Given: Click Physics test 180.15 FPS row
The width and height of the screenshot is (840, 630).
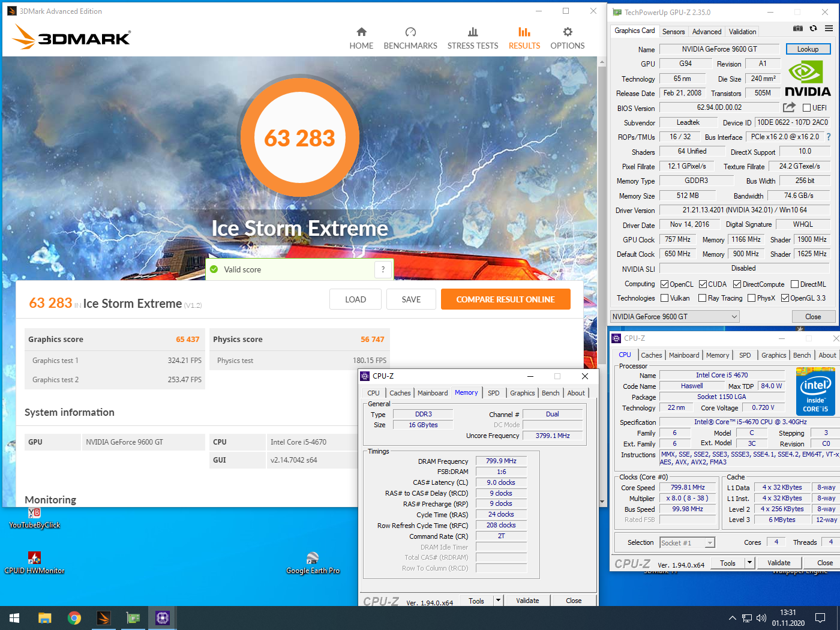Looking at the screenshot, I should [x=300, y=361].
